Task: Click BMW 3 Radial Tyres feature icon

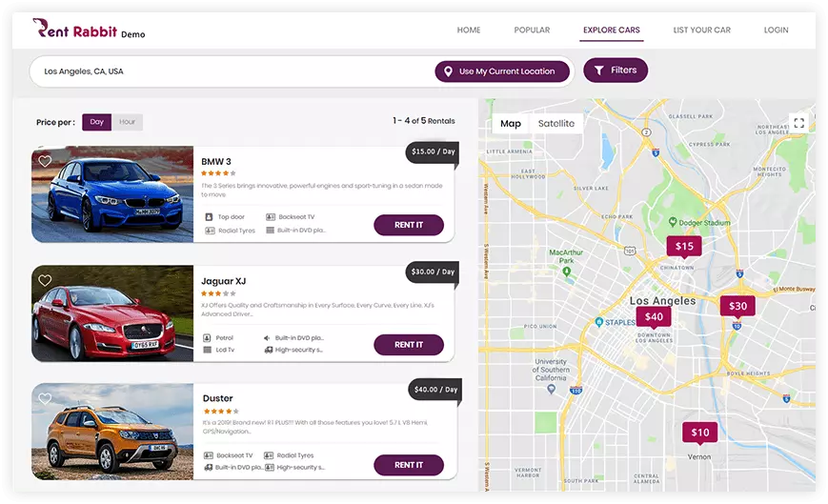Action: pyautogui.click(x=210, y=231)
